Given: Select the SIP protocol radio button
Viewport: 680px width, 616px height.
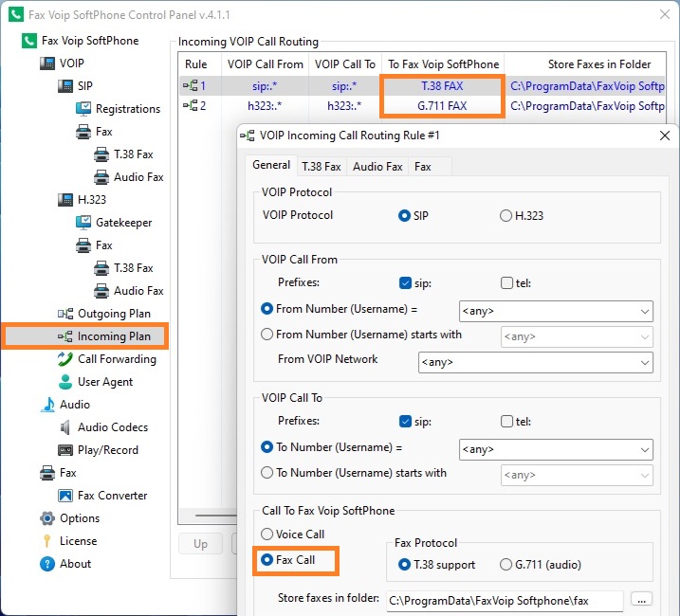Looking at the screenshot, I should pyautogui.click(x=404, y=215).
